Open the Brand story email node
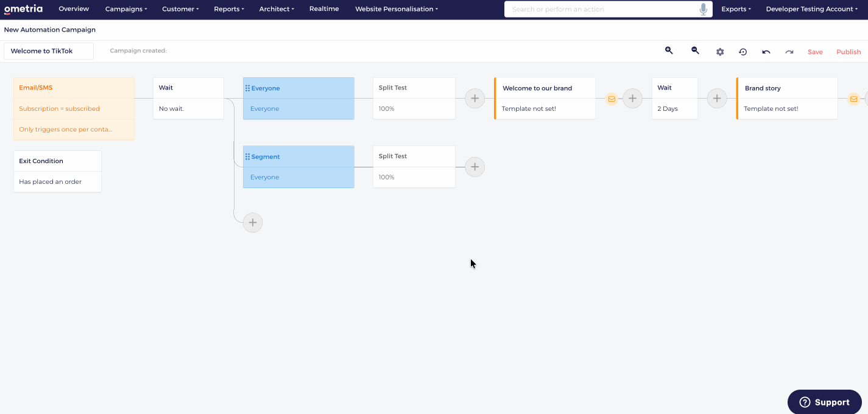Image resolution: width=868 pixels, height=414 pixels. tap(787, 98)
